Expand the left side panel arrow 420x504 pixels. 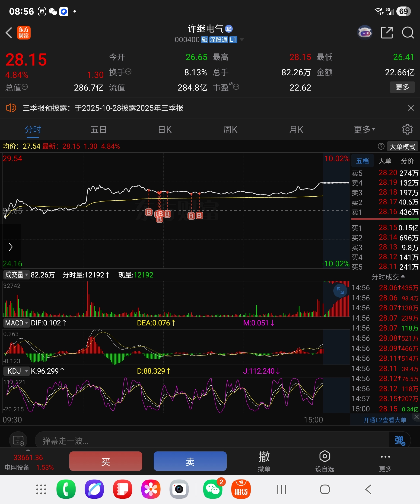coord(11,247)
